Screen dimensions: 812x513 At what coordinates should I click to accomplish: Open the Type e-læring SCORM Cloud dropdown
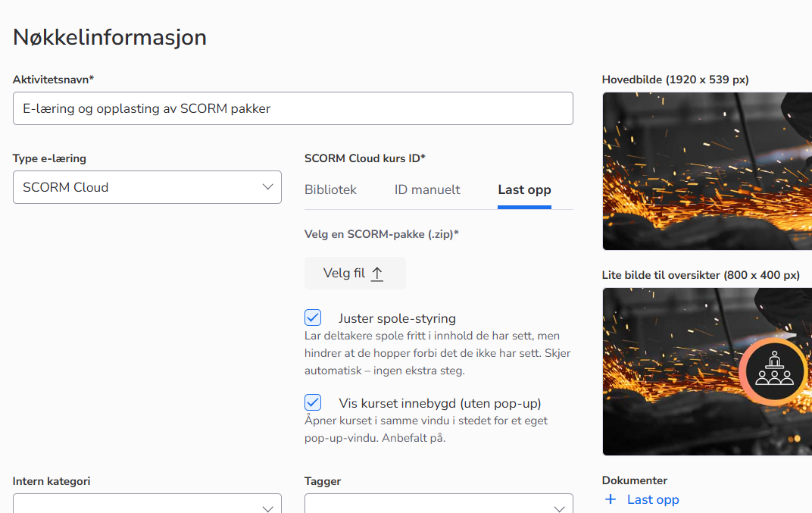coord(147,187)
